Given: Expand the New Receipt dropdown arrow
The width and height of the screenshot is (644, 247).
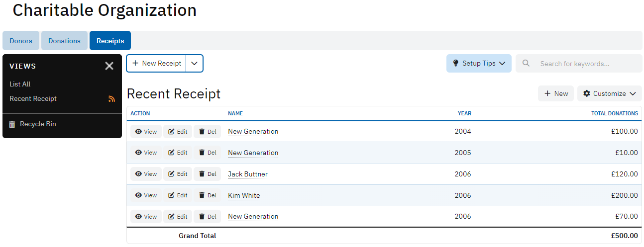Looking at the screenshot, I should coord(195,64).
